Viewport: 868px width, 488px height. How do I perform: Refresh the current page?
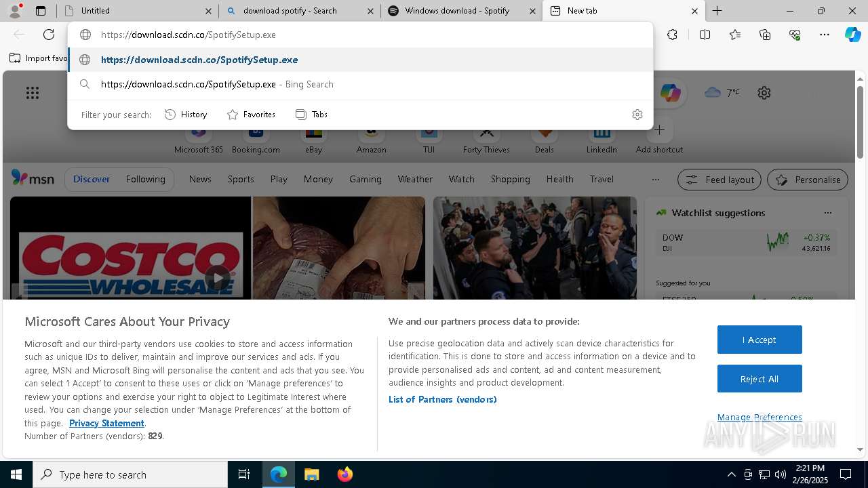[x=49, y=35]
